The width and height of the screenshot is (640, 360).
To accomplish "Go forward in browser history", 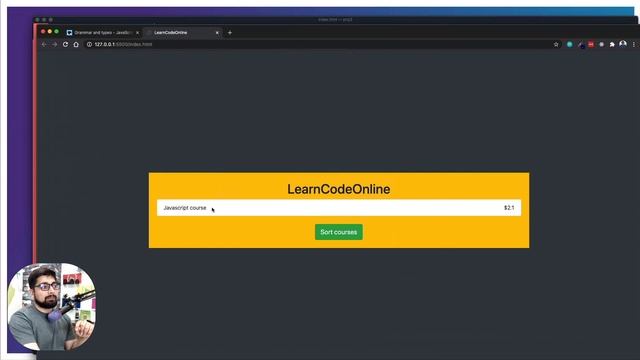I will [55, 44].
